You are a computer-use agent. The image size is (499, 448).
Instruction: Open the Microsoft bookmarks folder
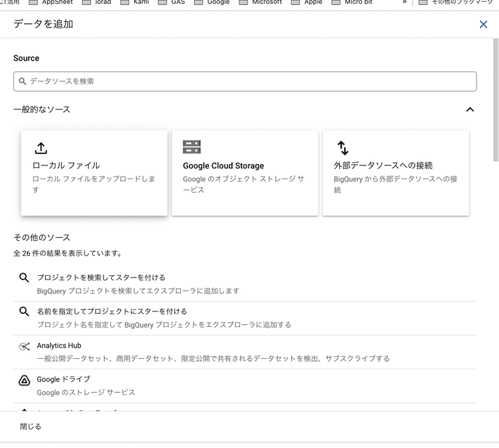(261, 2)
